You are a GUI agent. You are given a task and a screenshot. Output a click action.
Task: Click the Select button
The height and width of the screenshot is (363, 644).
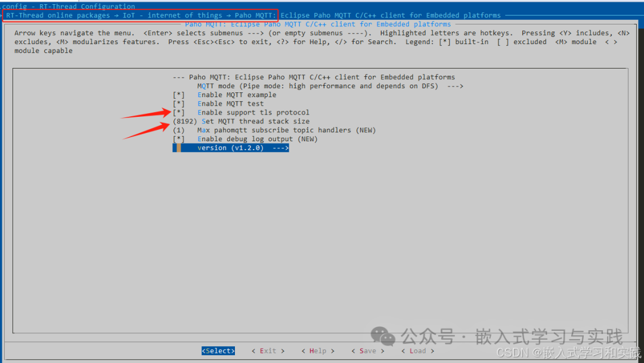(x=218, y=350)
